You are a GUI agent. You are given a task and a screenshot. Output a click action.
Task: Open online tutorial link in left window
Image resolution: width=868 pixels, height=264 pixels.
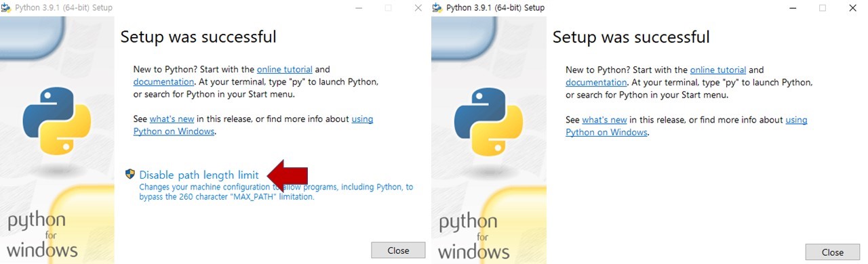(285, 69)
